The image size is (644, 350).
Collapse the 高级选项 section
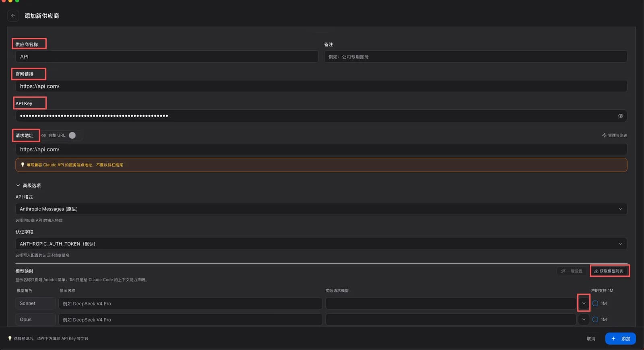point(28,185)
